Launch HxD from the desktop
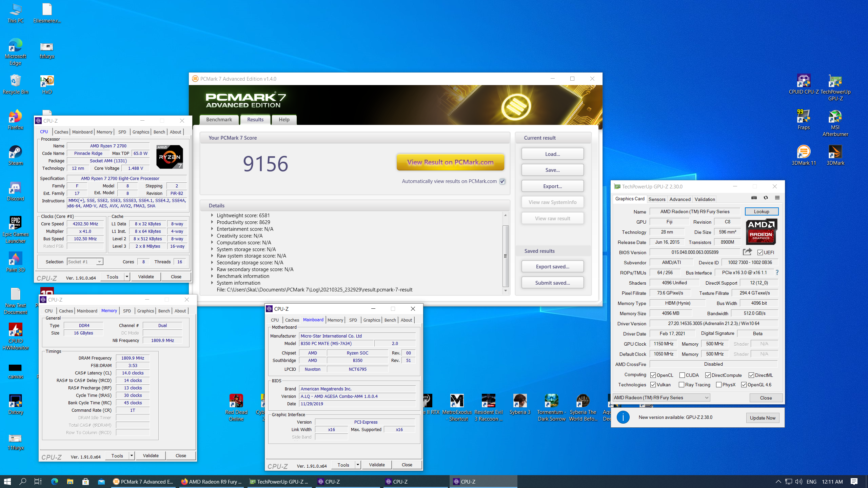868x488 pixels. pos(47,84)
